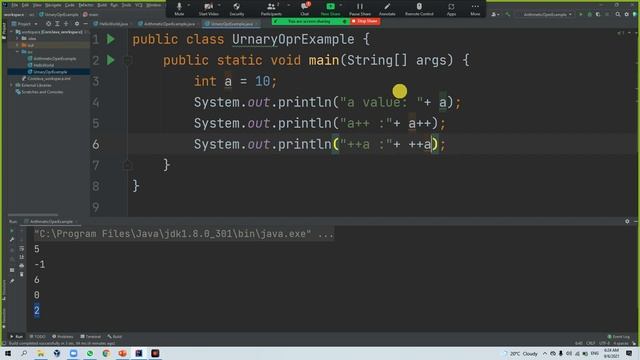The height and width of the screenshot is (360, 640).
Task: Open video options arrow next to Start Video
Action: coord(220,5)
